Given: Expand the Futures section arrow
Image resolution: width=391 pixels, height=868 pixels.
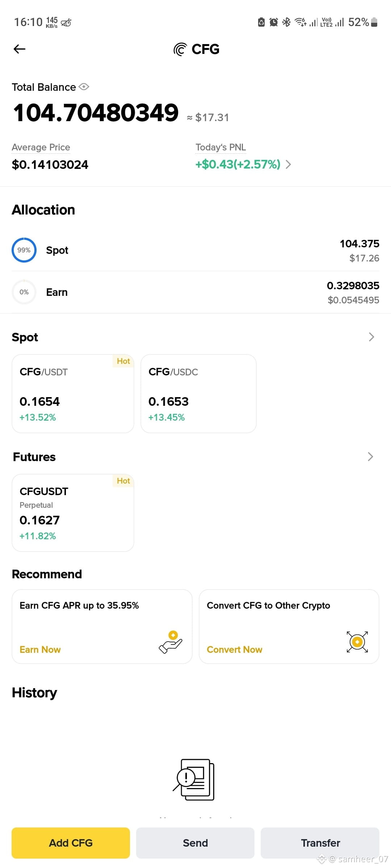Looking at the screenshot, I should tap(370, 457).
